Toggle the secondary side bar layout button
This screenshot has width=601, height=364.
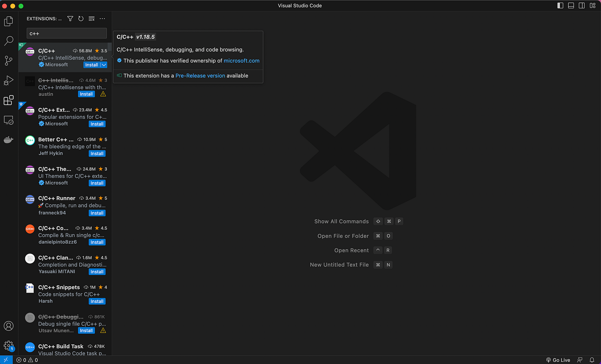tap(582, 6)
